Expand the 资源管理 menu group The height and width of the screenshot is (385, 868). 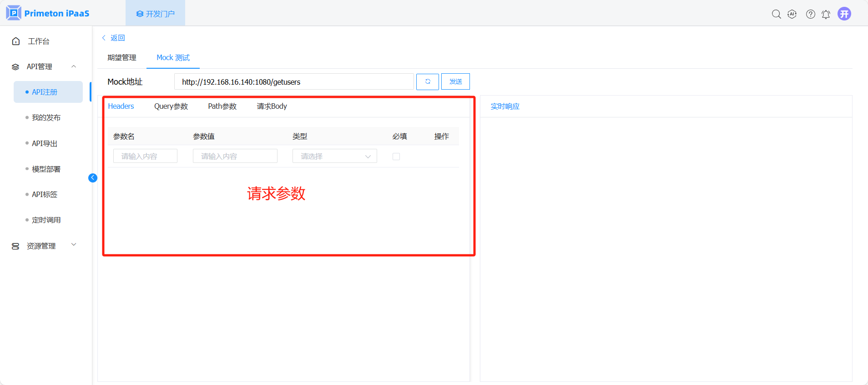(x=74, y=245)
